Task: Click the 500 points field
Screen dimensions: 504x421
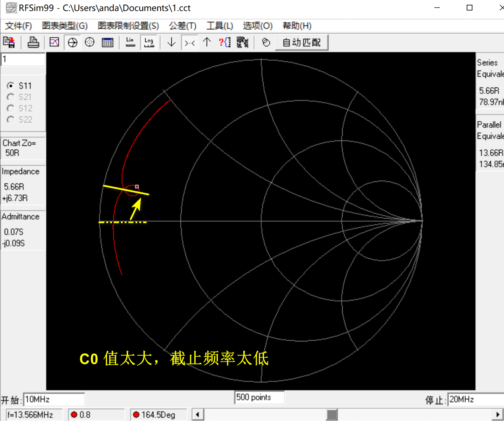Action: pos(259,397)
